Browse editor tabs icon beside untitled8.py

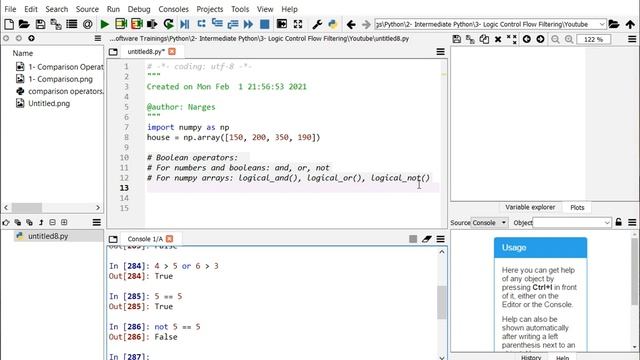click(113, 52)
